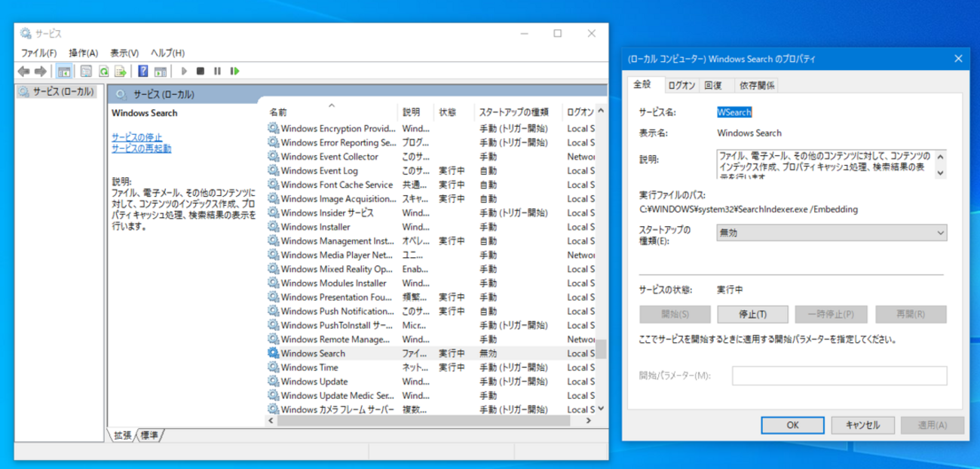Click the Restart Service toolbar icon

tap(235, 71)
